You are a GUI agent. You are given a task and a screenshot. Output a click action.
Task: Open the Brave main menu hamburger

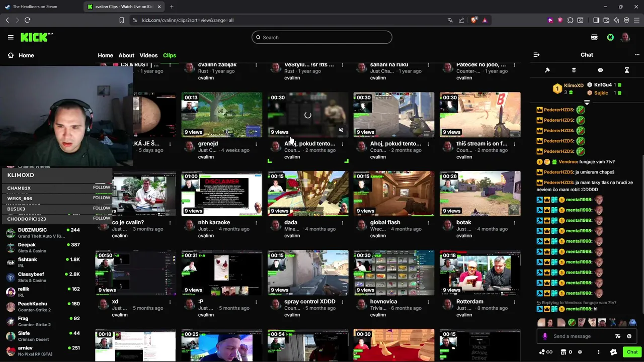636,20
